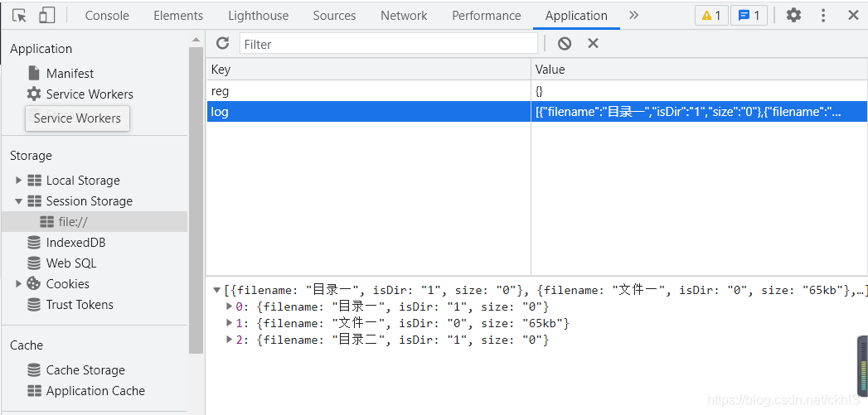This screenshot has height=415, width=868.
Task: Show more tabs with the chevron
Action: pyautogui.click(x=634, y=15)
